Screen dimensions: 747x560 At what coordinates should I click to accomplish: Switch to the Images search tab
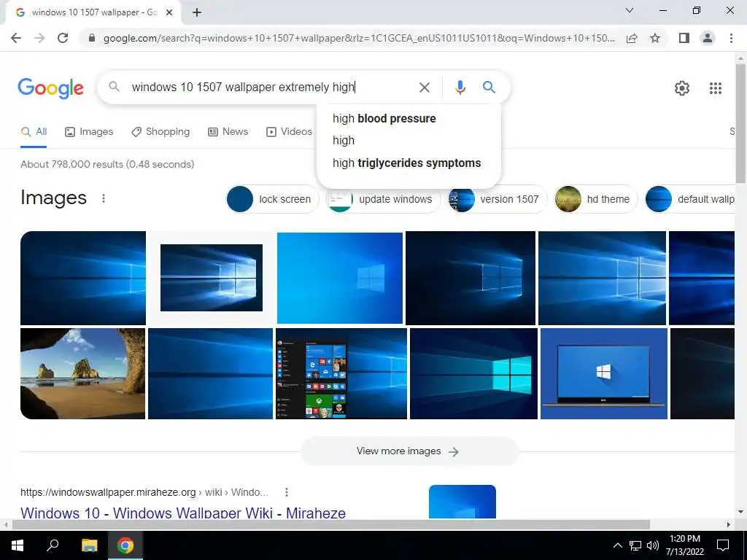(89, 132)
